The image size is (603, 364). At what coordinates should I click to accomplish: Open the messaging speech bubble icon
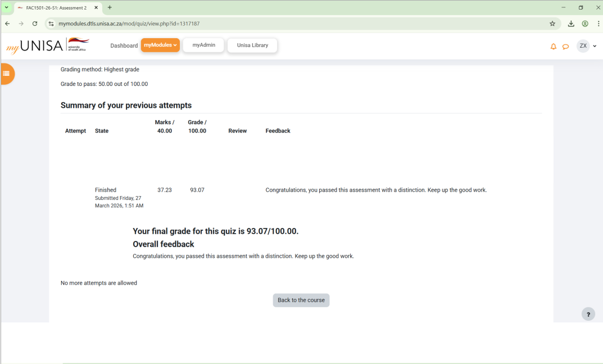pyautogui.click(x=565, y=47)
